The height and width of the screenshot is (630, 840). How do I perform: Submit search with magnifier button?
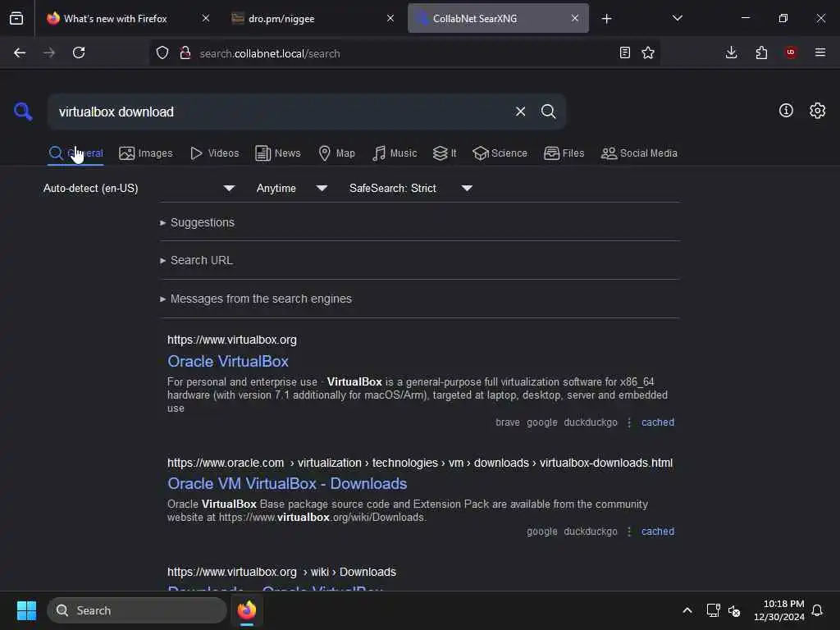click(x=548, y=112)
